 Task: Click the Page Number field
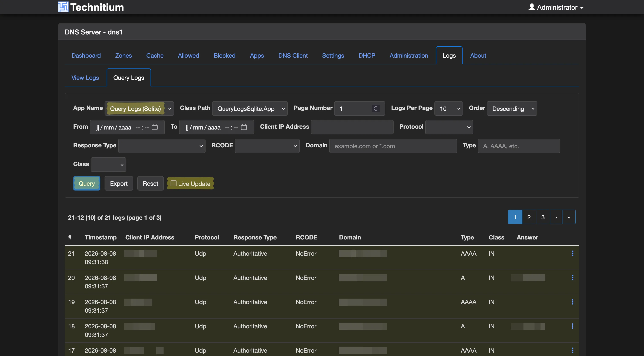pos(359,108)
